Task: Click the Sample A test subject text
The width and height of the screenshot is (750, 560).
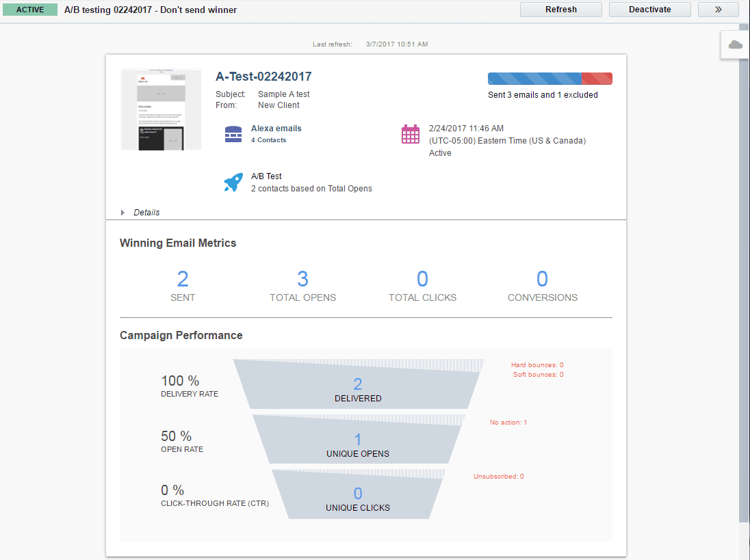Action: point(283,94)
